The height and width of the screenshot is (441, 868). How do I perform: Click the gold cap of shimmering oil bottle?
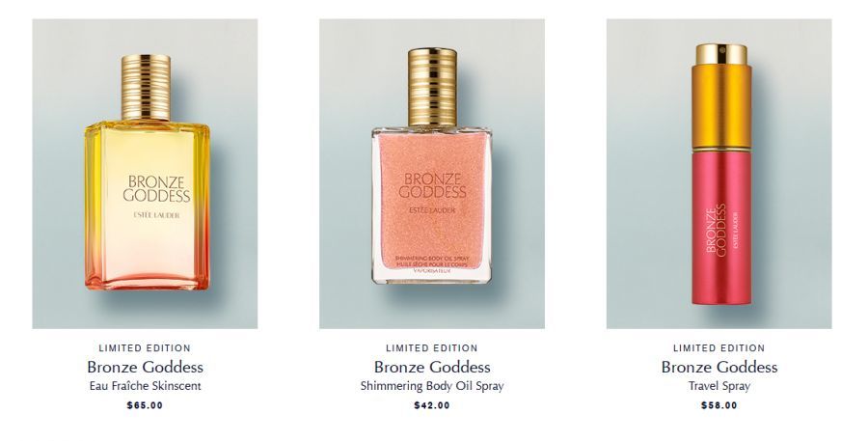click(432, 88)
